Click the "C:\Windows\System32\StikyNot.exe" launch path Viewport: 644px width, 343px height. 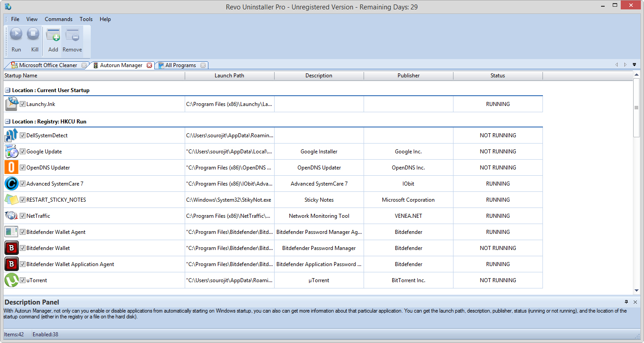pos(229,200)
